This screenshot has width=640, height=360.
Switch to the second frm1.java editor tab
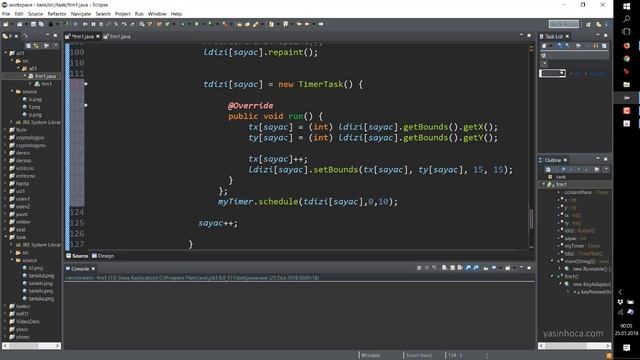(117, 36)
